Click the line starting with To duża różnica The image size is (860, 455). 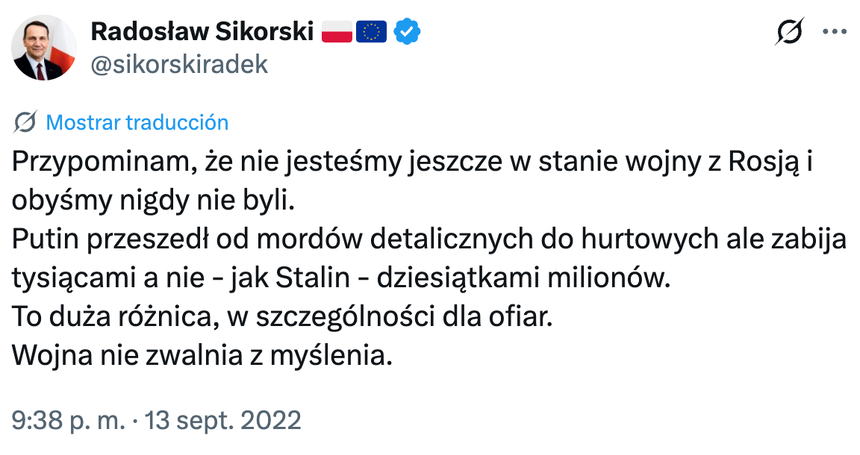282,316
